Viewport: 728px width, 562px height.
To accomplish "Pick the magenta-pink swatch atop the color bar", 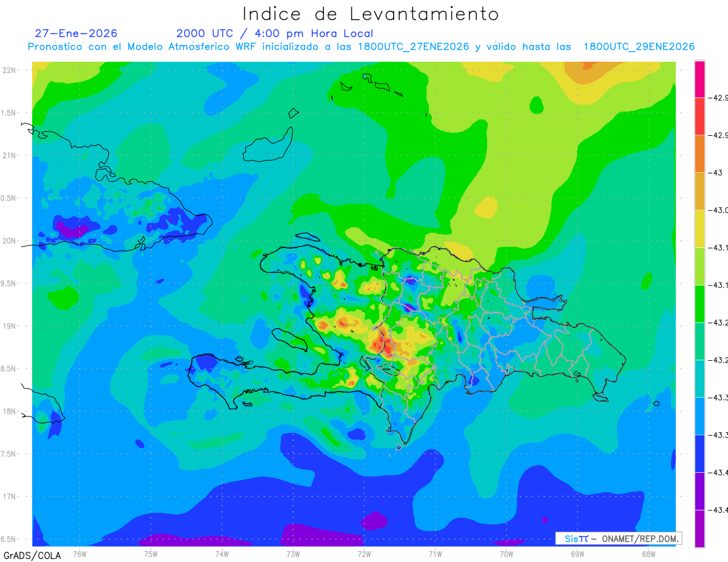I will [x=699, y=79].
